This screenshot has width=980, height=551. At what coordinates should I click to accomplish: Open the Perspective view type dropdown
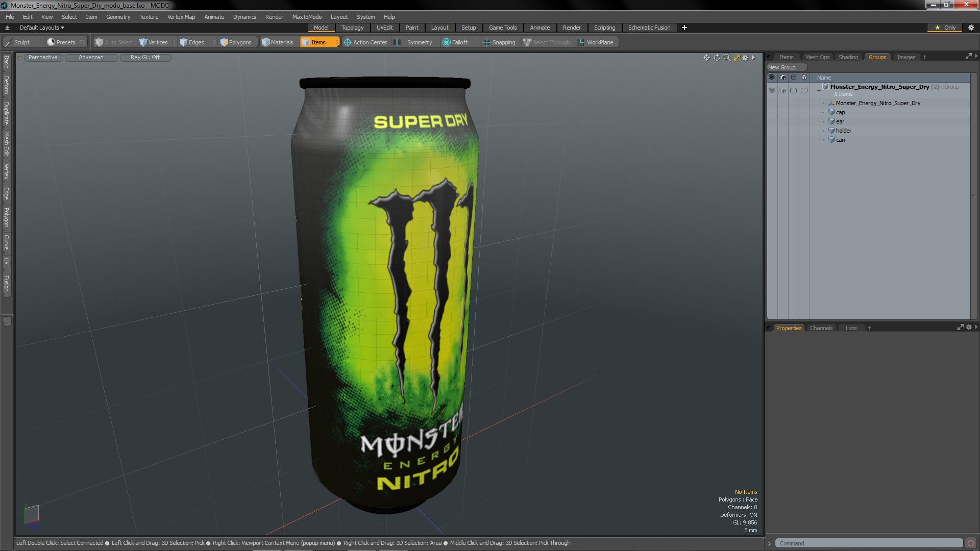point(43,57)
